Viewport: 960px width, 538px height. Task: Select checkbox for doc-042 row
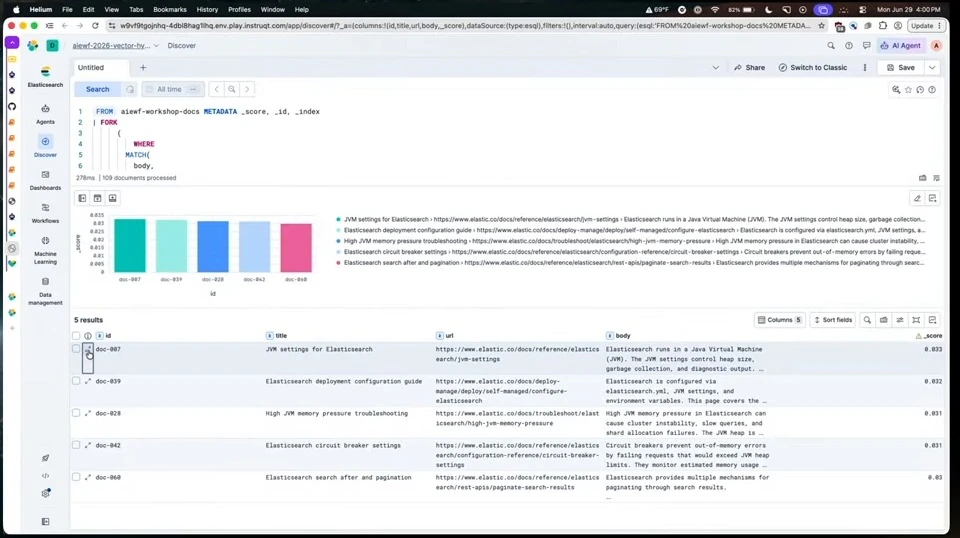(x=76, y=445)
